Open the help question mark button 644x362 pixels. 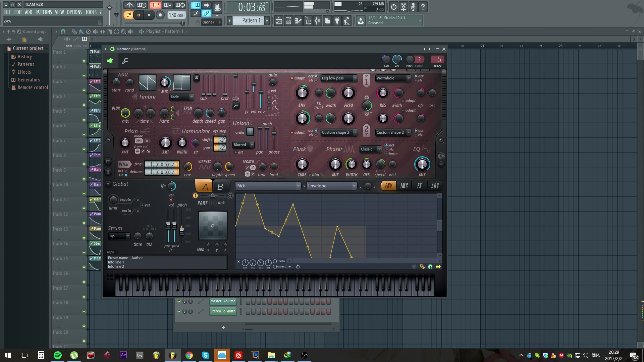coord(423,7)
